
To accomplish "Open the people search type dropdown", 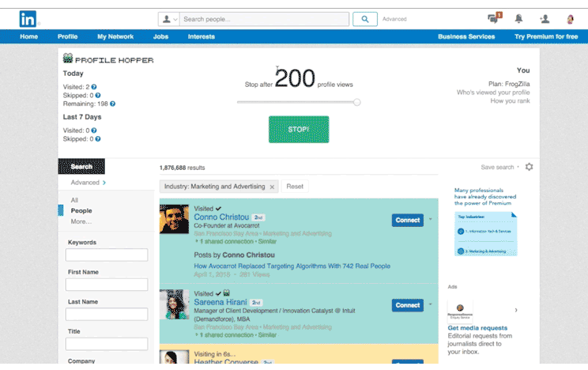I will tap(169, 19).
